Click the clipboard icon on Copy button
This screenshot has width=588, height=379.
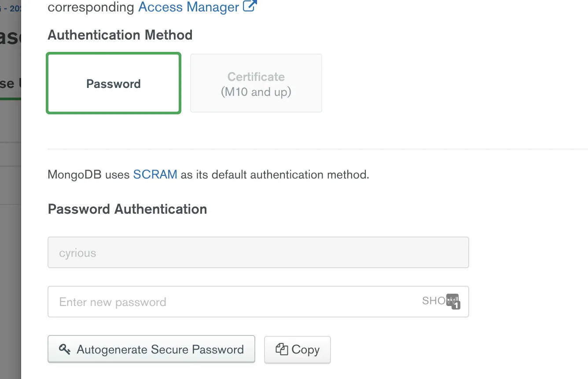(281, 350)
